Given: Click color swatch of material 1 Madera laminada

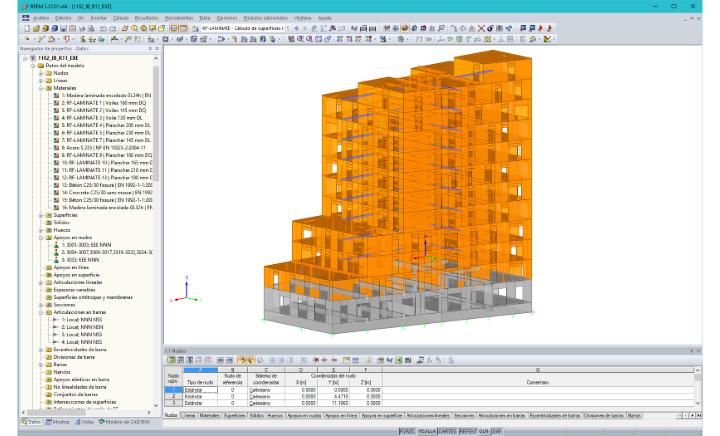Looking at the screenshot, I should coord(56,95).
